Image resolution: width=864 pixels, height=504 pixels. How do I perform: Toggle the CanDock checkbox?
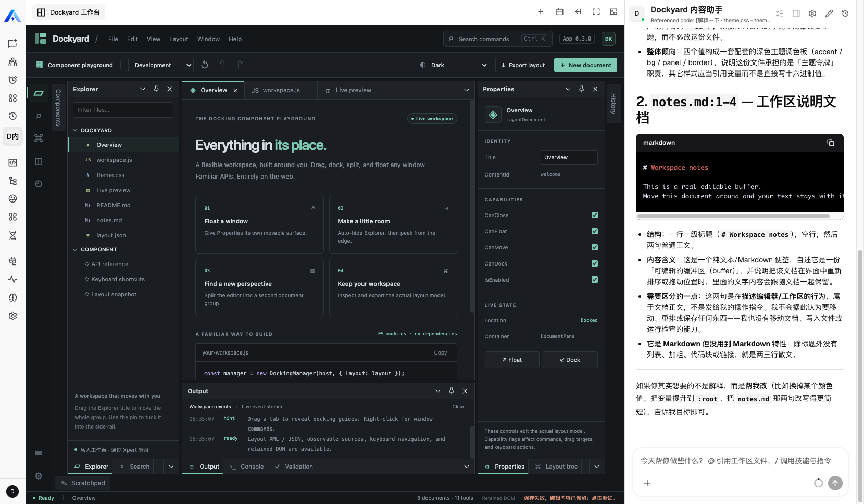[595, 263]
